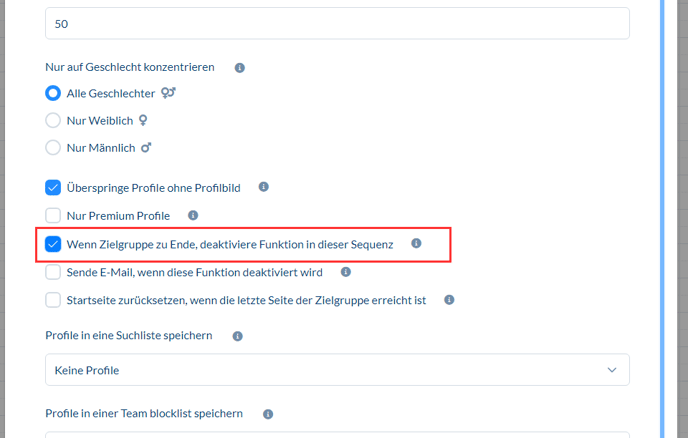Click info icon beside Nur Premium Profile

point(193,215)
